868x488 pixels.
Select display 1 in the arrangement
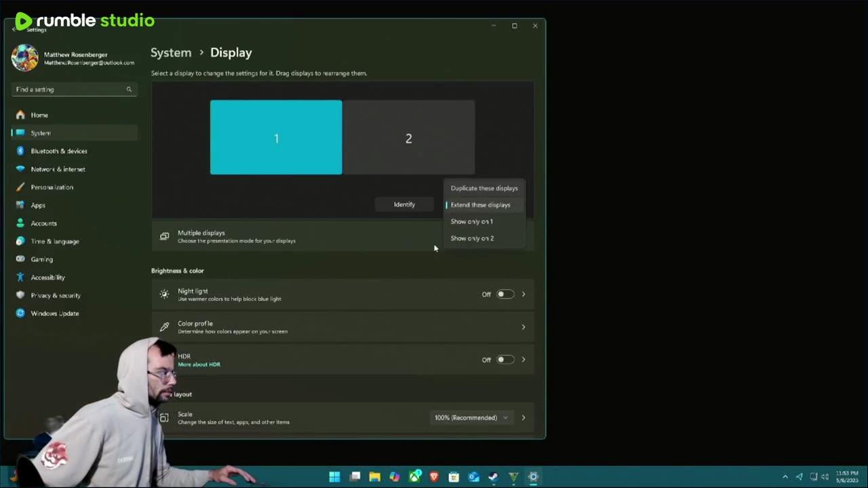click(x=276, y=138)
